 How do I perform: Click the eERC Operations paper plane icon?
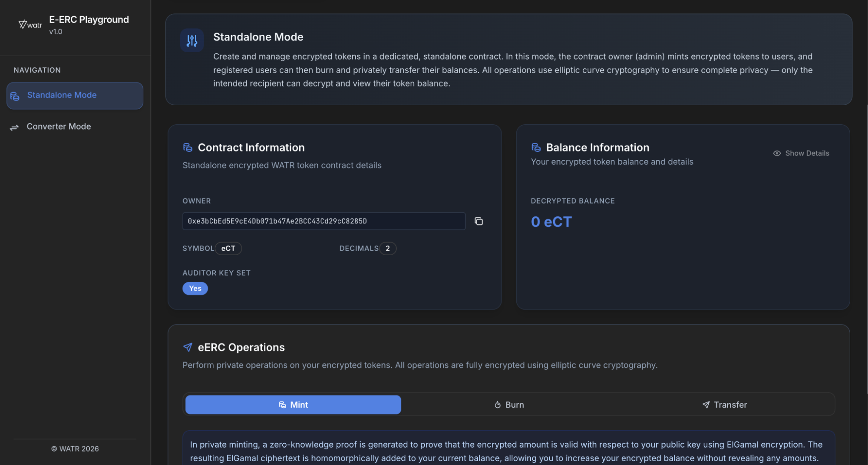(188, 347)
